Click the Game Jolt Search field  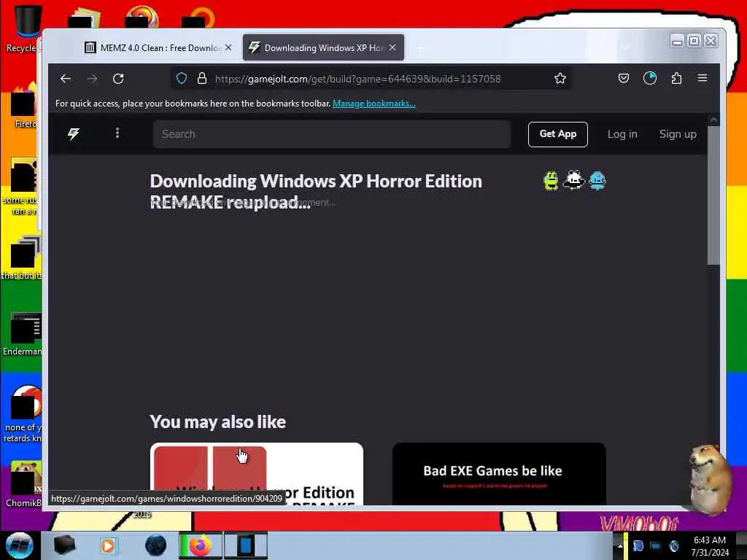[x=332, y=134]
